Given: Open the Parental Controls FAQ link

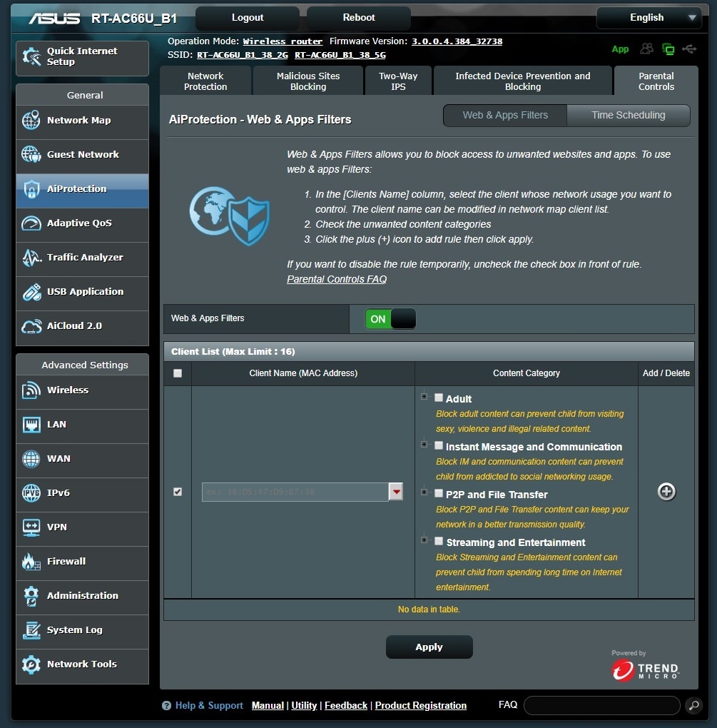Looking at the screenshot, I should tap(337, 280).
